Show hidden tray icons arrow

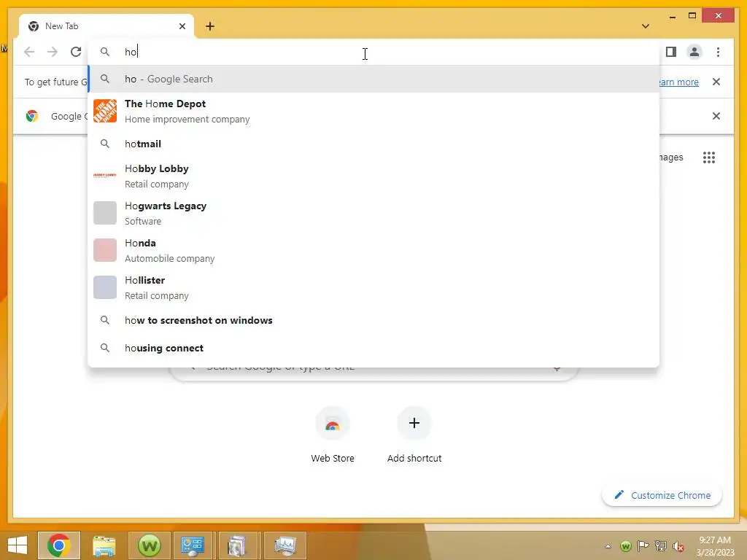click(608, 546)
